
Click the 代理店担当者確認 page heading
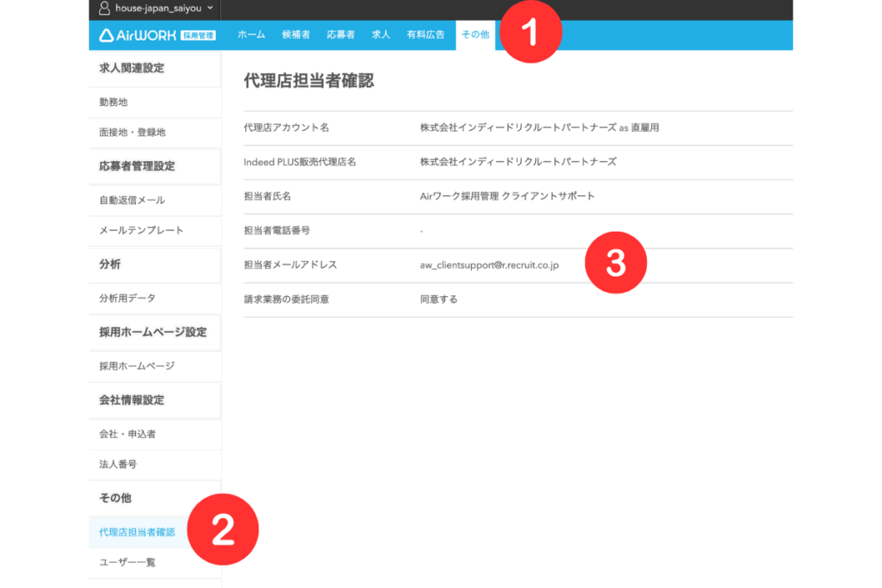(x=309, y=81)
